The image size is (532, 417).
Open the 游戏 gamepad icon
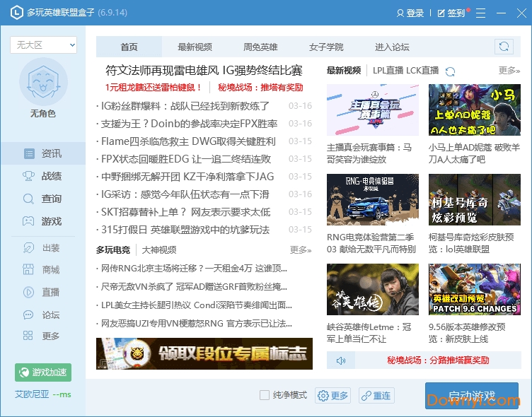pos(28,221)
